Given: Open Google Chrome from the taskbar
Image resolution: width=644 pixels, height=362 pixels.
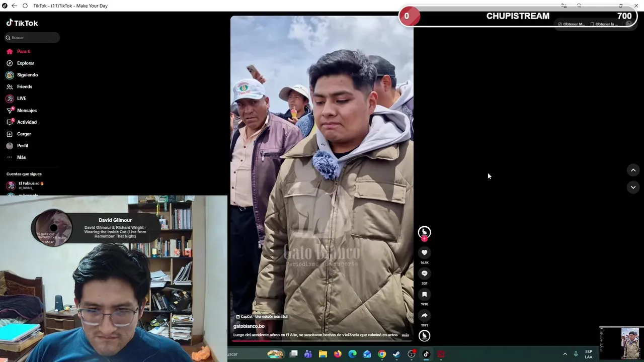Looking at the screenshot, I should click(382, 354).
